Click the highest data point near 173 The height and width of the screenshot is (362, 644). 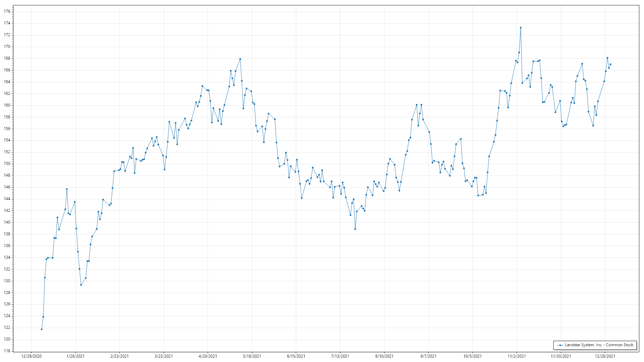tap(521, 28)
